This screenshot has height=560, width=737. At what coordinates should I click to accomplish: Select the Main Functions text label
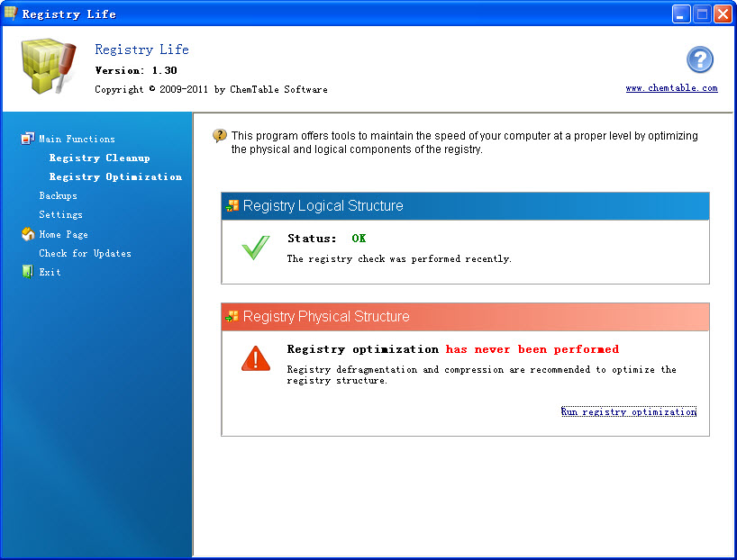point(77,139)
